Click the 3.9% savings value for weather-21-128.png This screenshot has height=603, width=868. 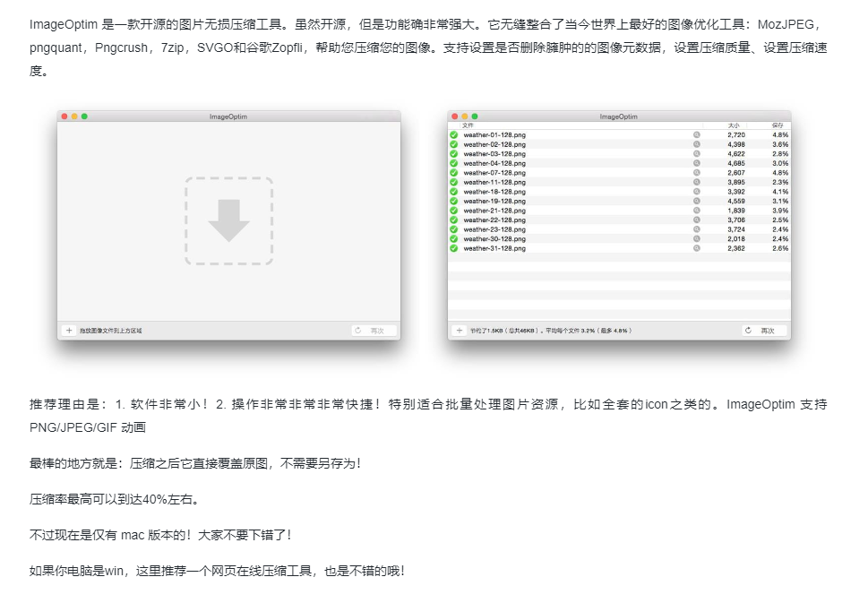780,211
